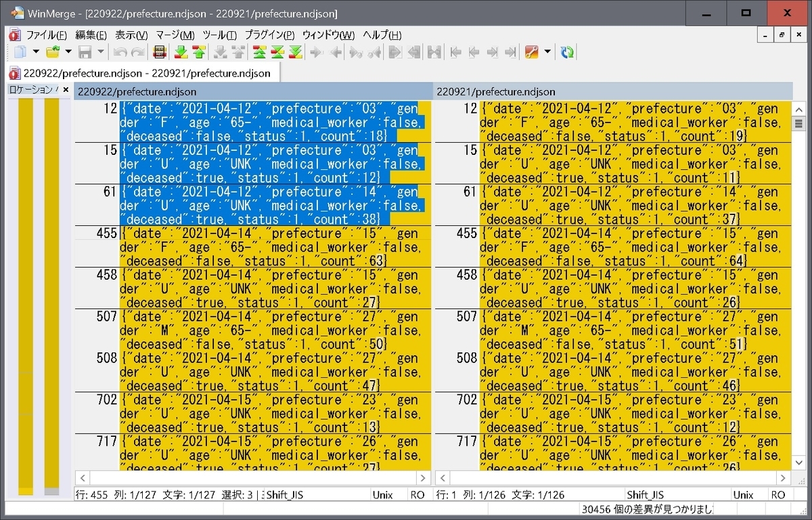Viewport: 812px width, 520px height.
Task: Go to Previous Difference icon
Action: (199, 52)
